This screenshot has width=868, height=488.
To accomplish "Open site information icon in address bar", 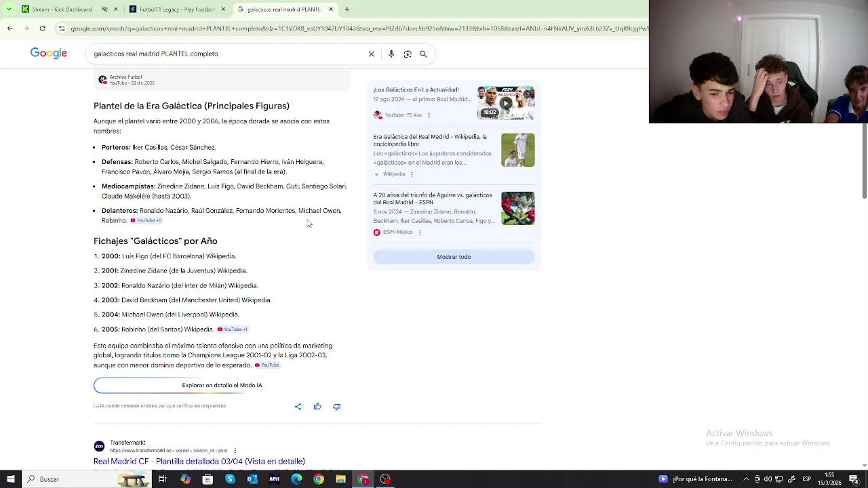I will click(62, 28).
